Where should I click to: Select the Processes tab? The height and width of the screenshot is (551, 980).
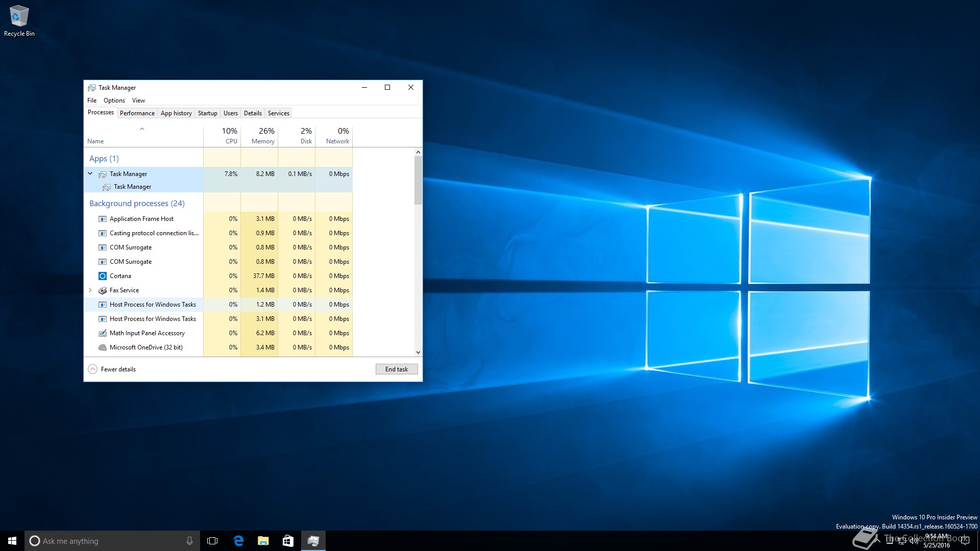point(101,112)
